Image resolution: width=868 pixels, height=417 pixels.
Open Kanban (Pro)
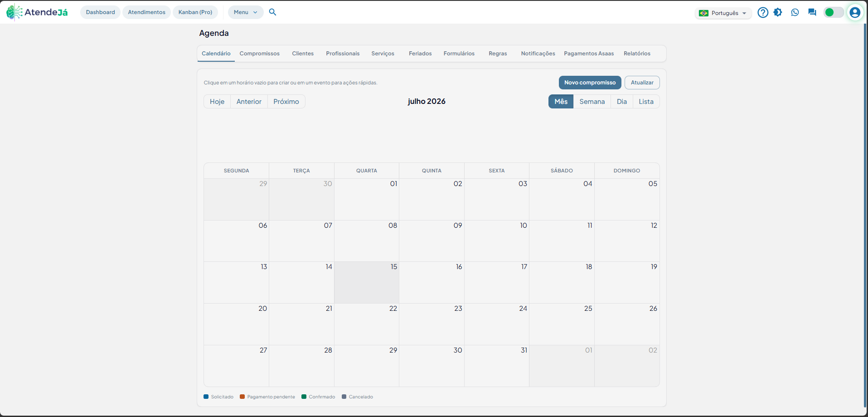(x=195, y=12)
